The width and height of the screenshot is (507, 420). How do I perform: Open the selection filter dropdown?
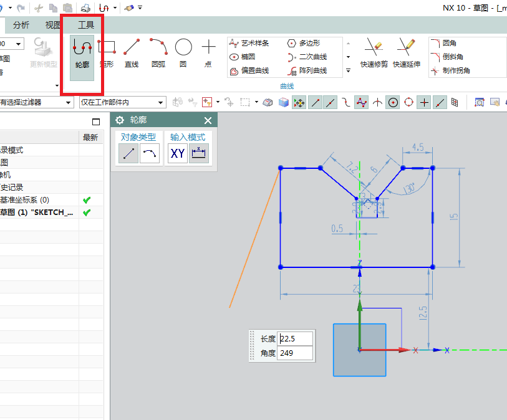pos(68,101)
